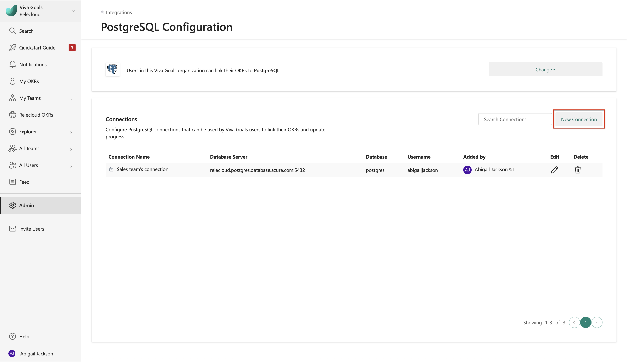Open Notifications bell icon
627x364 pixels.
(x=12, y=64)
